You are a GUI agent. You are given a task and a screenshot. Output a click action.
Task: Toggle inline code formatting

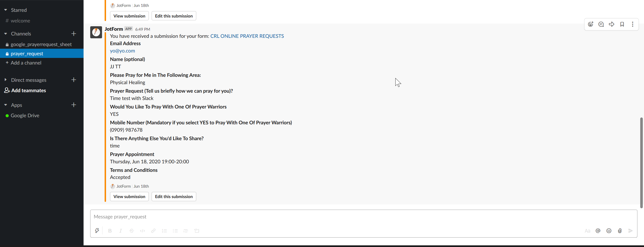(x=142, y=231)
